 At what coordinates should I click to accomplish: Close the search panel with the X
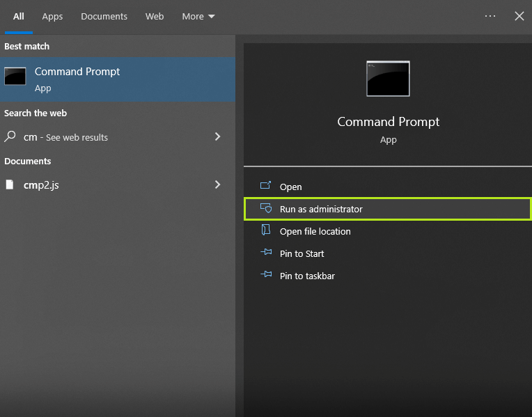pos(519,16)
